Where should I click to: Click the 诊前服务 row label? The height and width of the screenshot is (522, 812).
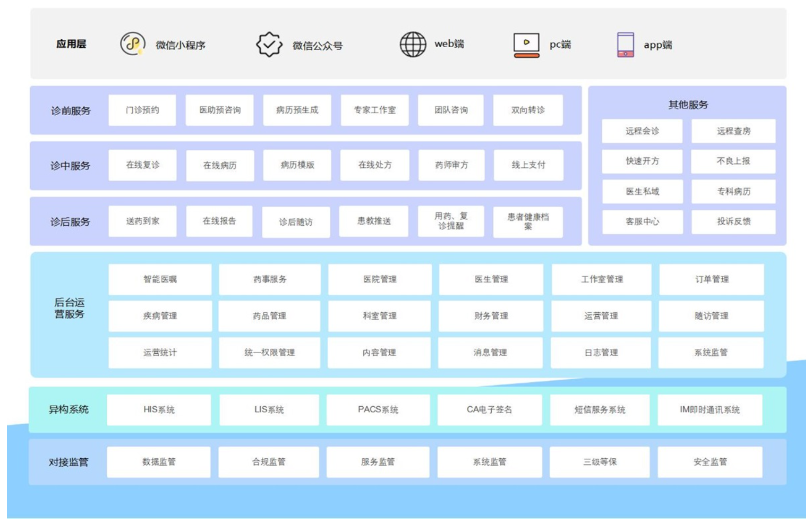(x=71, y=111)
